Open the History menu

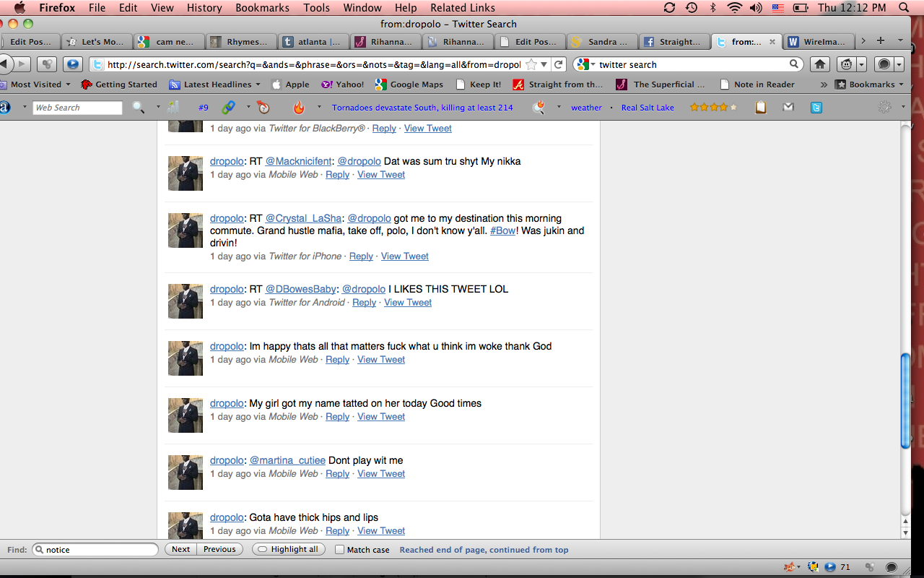[x=204, y=8]
